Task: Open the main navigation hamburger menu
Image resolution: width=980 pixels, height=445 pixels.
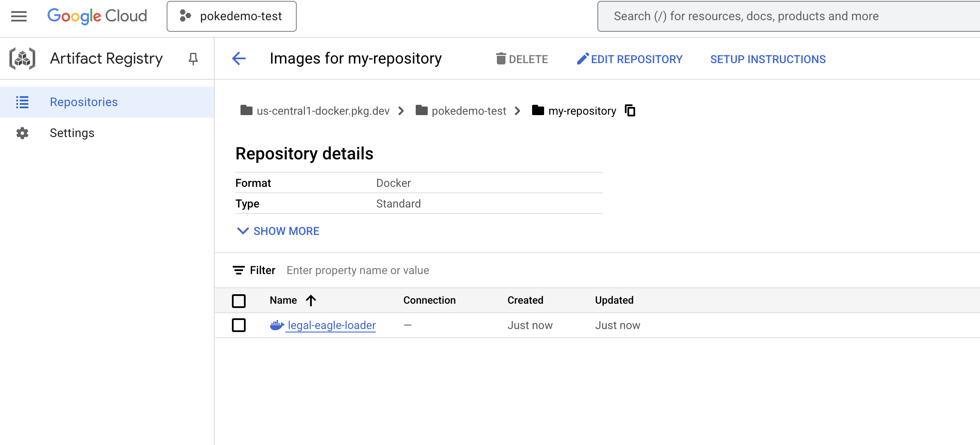Action: click(x=19, y=16)
